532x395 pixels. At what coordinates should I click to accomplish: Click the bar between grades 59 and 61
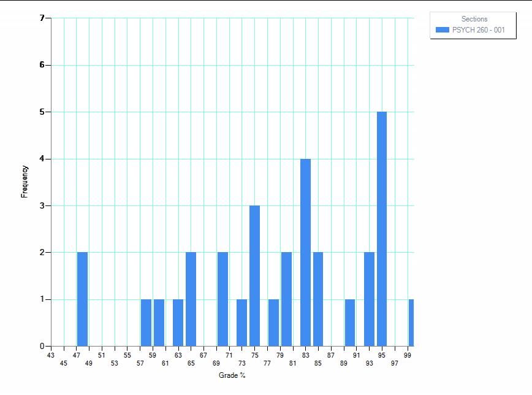(x=159, y=323)
